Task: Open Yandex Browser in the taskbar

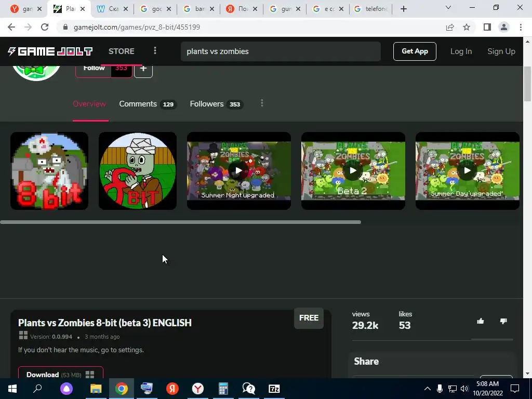Action: click(198, 389)
